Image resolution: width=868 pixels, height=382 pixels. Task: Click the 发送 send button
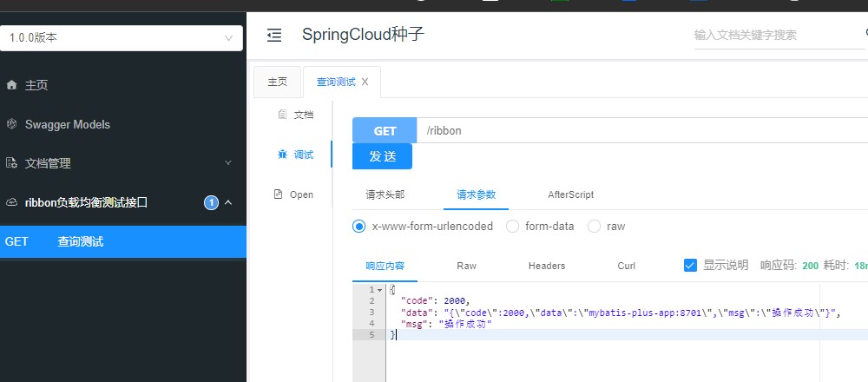coord(383,156)
